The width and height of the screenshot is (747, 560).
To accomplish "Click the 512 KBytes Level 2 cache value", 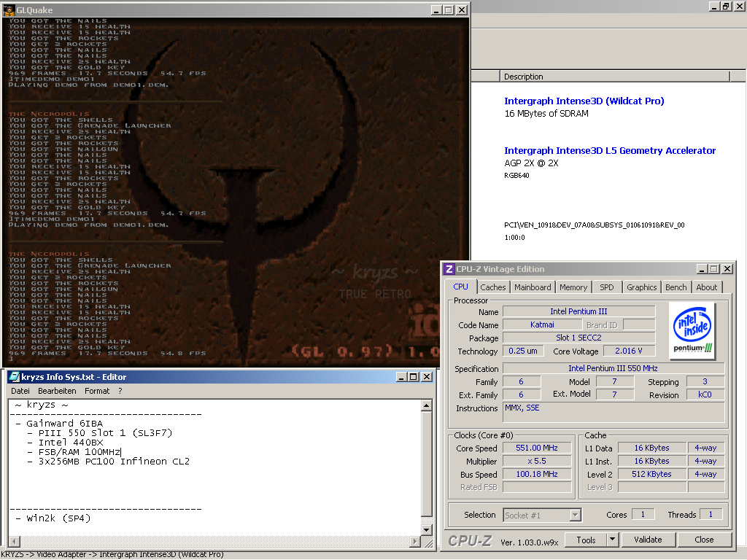I will 651,474.
